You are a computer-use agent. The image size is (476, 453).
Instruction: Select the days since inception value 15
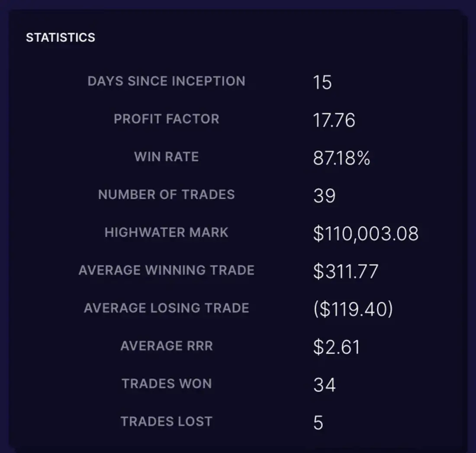click(x=322, y=82)
